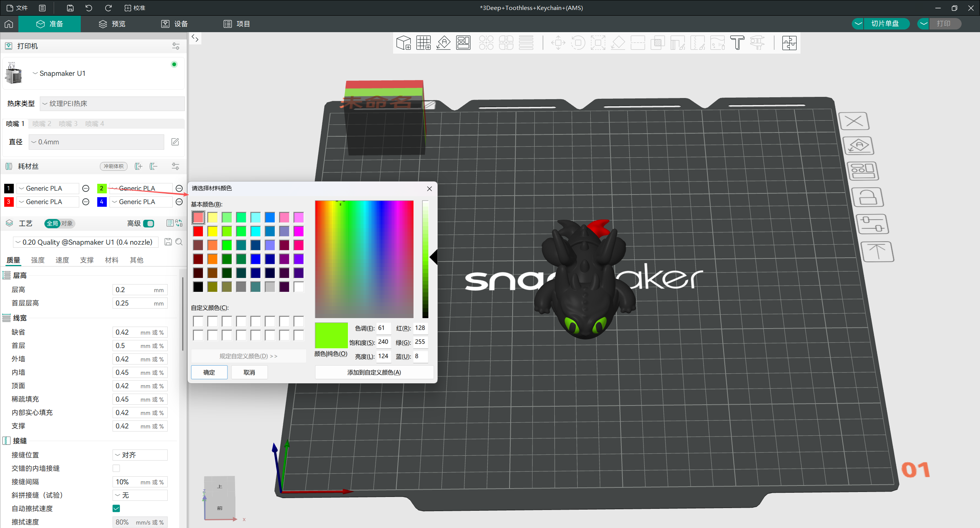Image resolution: width=980 pixels, height=528 pixels.
Task: Open the Assembly view puzzle icon
Action: coord(789,43)
